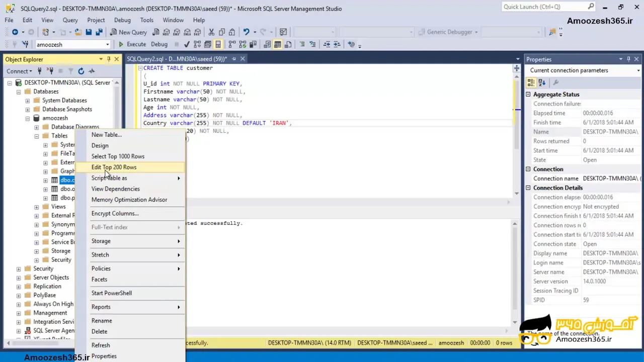This screenshot has width=644, height=362.
Task: Select Results to Grid mode
Action: (x=277, y=44)
